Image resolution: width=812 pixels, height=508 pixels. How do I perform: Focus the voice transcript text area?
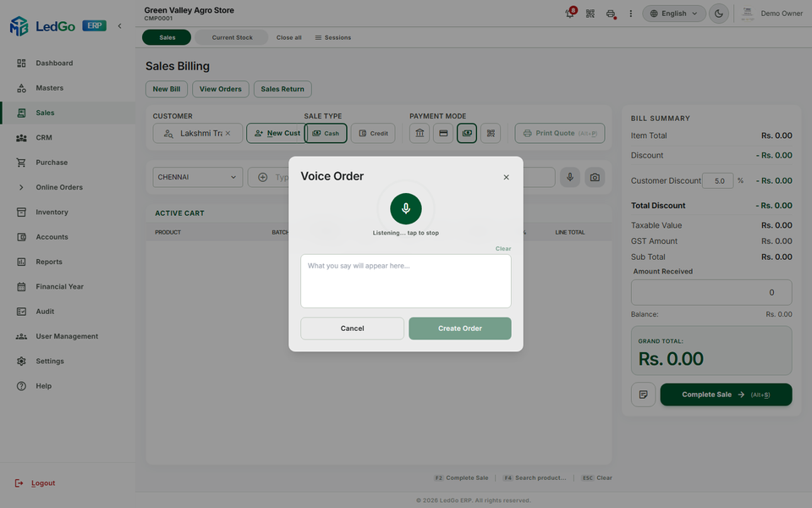point(405,281)
